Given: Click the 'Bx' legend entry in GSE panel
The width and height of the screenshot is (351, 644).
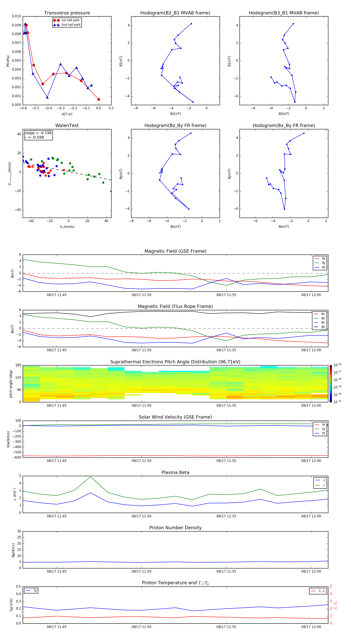Looking at the screenshot, I should point(320,259).
